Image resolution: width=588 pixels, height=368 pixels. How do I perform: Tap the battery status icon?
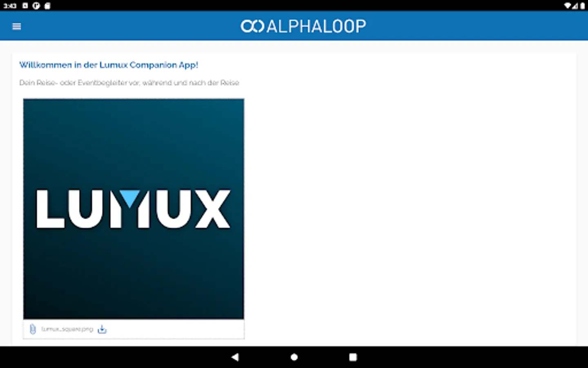pyautogui.click(x=583, y=6)
